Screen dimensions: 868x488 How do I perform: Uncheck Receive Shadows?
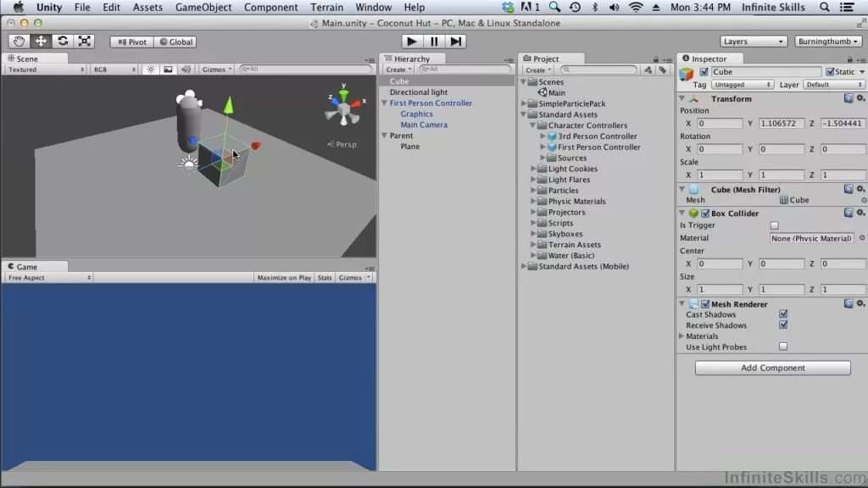tap(782, 324)
